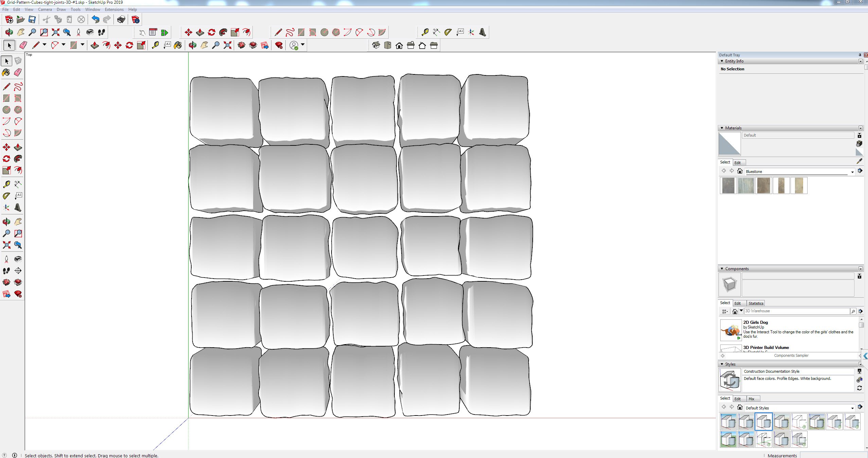Open the Arc tool dropdown arrow
This screenshot has height=458, width=868.
63,45
